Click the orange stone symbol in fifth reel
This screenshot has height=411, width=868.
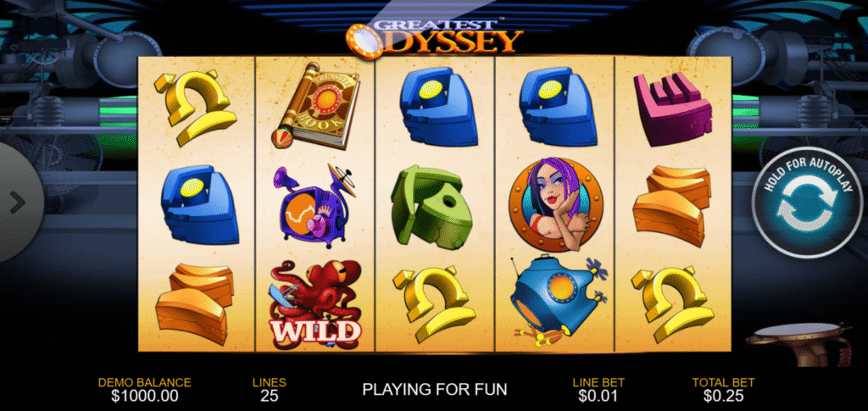[672, 205]
